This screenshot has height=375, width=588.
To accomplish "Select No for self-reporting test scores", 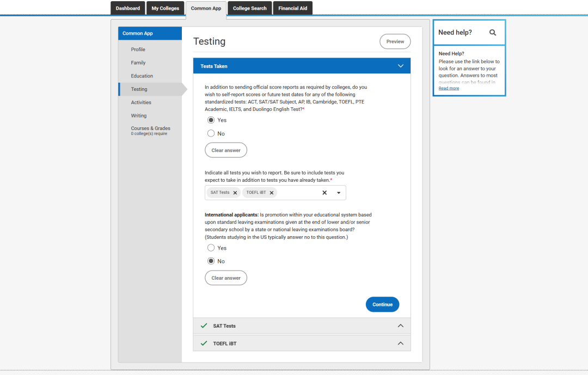I will pyautogui.click(x=211, y=133).
